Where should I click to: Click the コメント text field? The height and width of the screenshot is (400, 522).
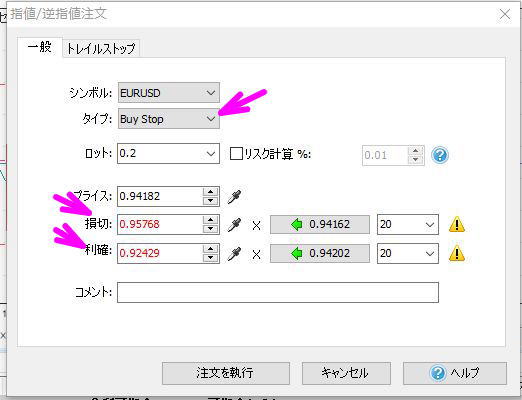278,293
